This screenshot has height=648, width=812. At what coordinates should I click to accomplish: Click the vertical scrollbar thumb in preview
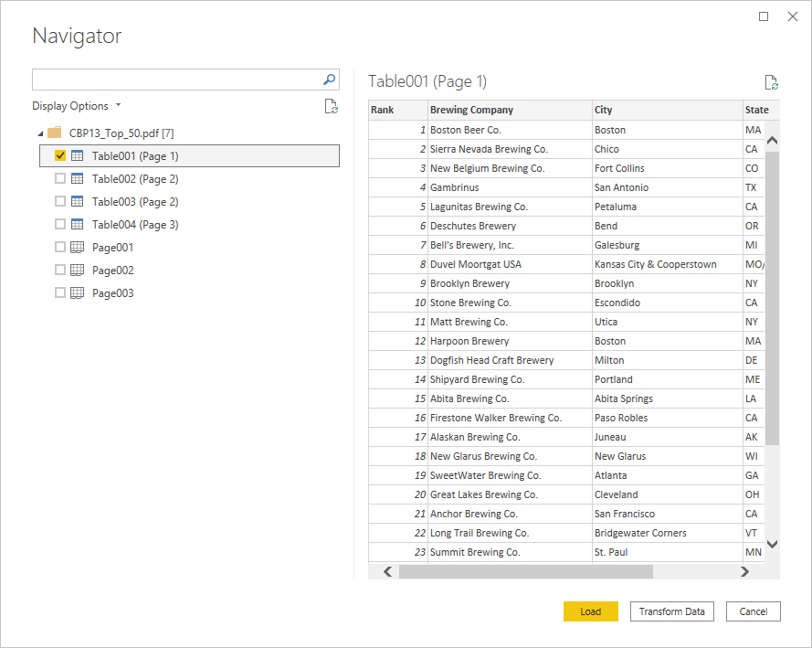pos(772,298)
